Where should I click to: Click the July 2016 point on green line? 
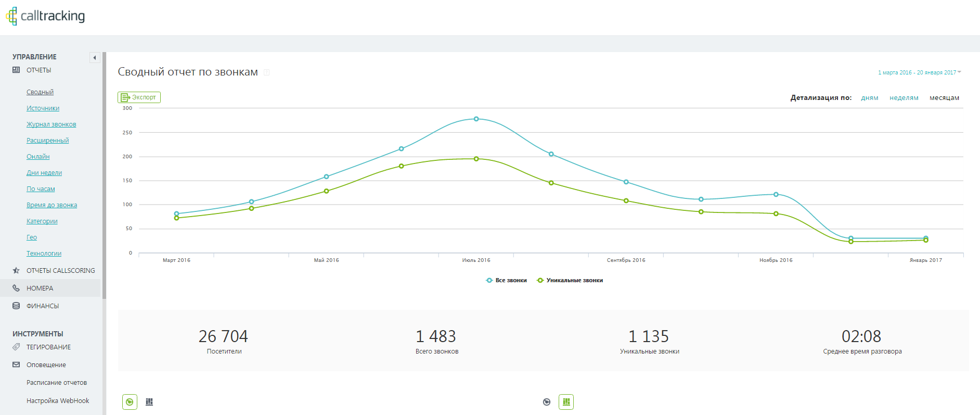(476, 159)
